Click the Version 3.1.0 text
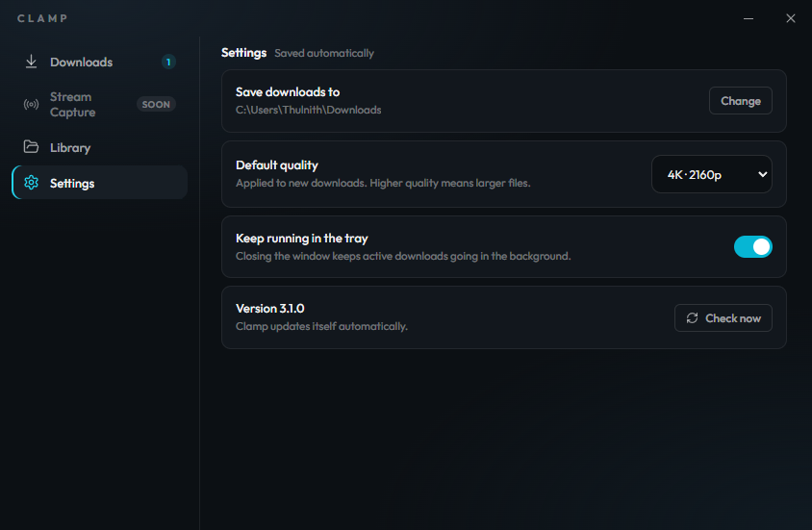Viewport: 812px width, 530px height. coord(269,309)
